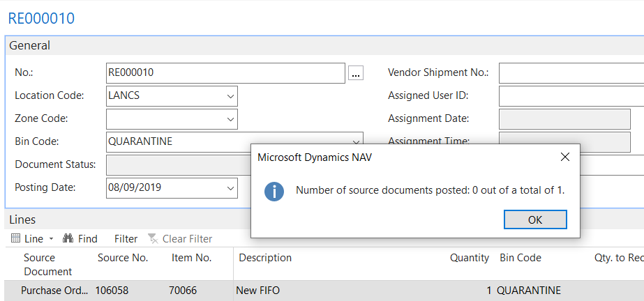The height and width of the screenshot is (301, 644).
Task: Click OK in the Dynamics NAV dialog
Action: tap(534, 219)
